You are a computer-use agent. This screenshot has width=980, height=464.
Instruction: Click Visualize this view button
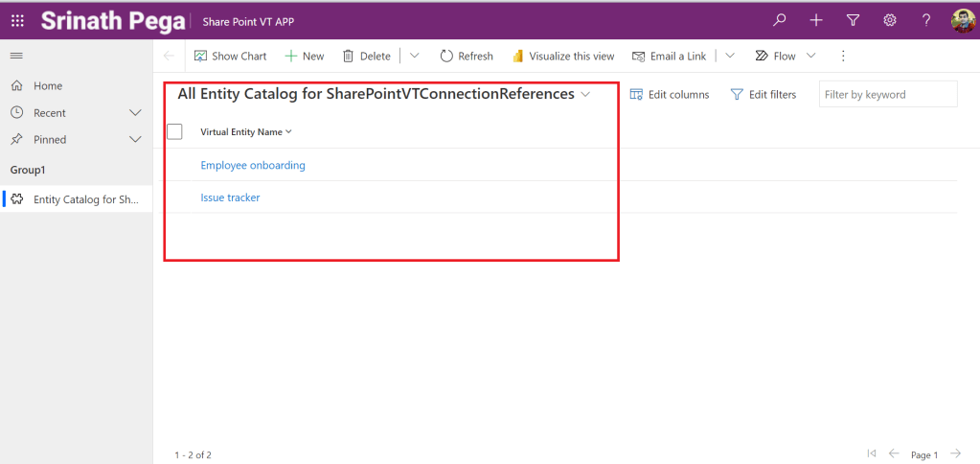563,57
